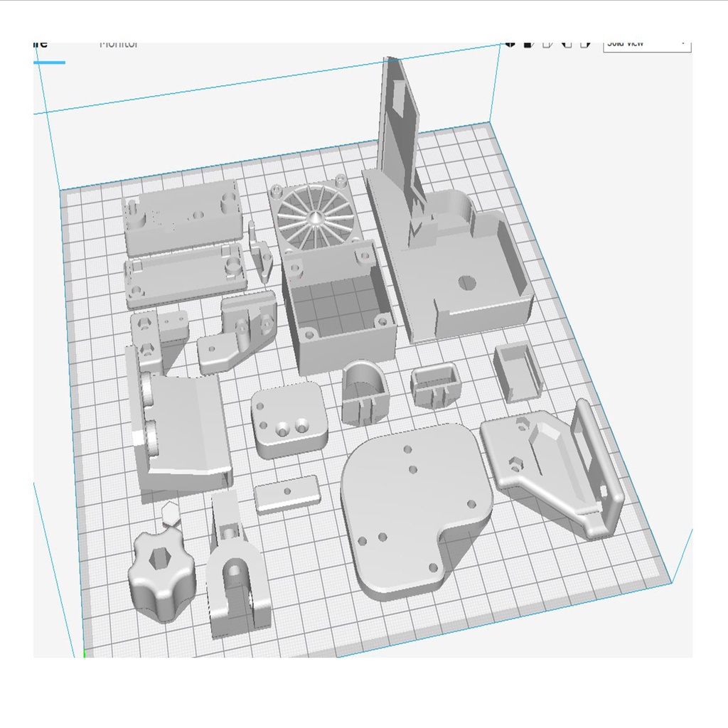
Task: Select the second rectangular plate with round bosses
Action: 185,275
